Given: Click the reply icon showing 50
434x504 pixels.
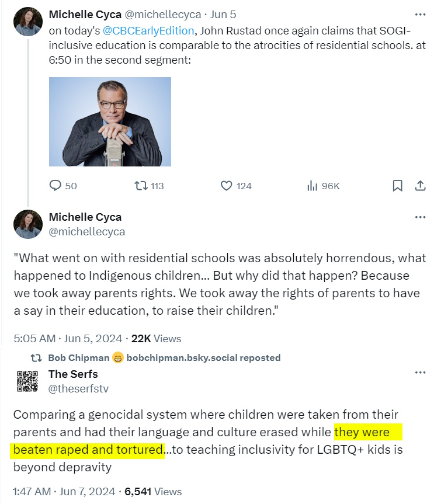Looking at the screenshot, I should tap(56, 186).
